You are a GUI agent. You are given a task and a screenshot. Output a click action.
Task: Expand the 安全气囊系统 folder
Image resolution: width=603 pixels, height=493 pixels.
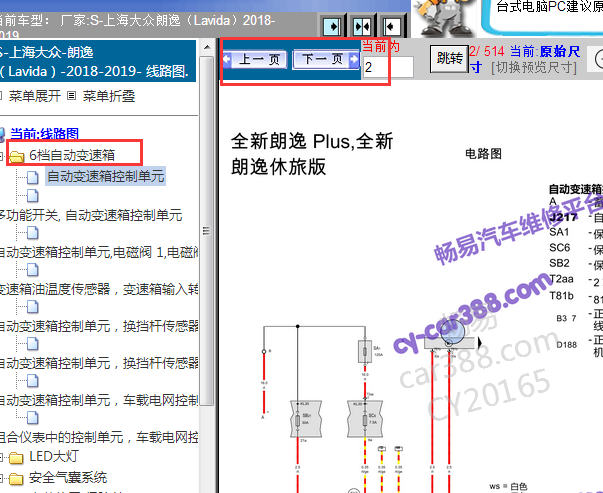point(2,478)
